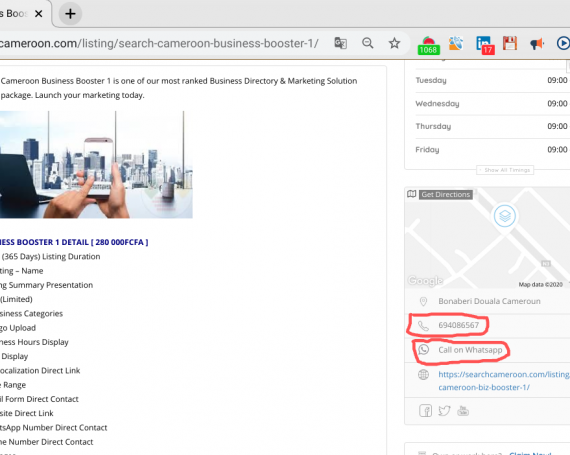Click the zoom magnifier icon in address bar

click(368, 43)
